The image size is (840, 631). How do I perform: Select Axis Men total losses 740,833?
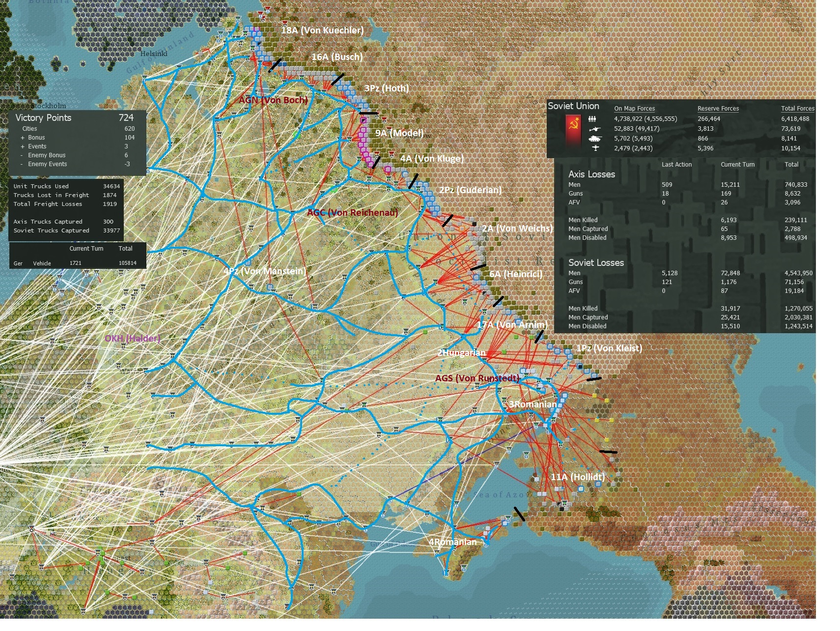point(796,185)
